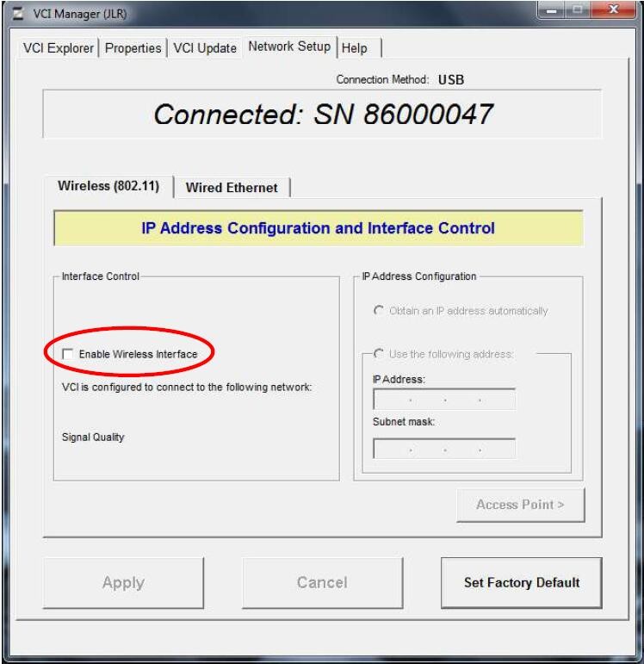The width and height of the screenshot is (644, 664).
Task: Open the VCI Update tab
Action: click(x=205, y=48)
